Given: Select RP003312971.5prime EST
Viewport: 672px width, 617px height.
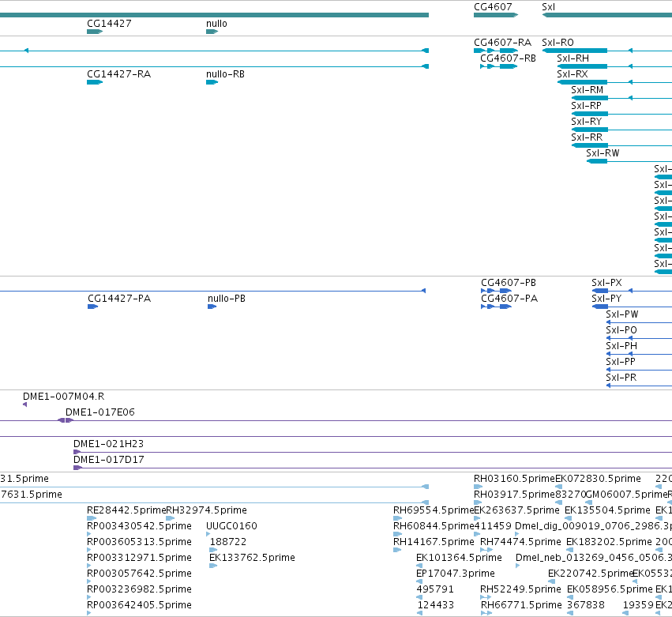Looking at the screenshot, I should pos(89,566).
